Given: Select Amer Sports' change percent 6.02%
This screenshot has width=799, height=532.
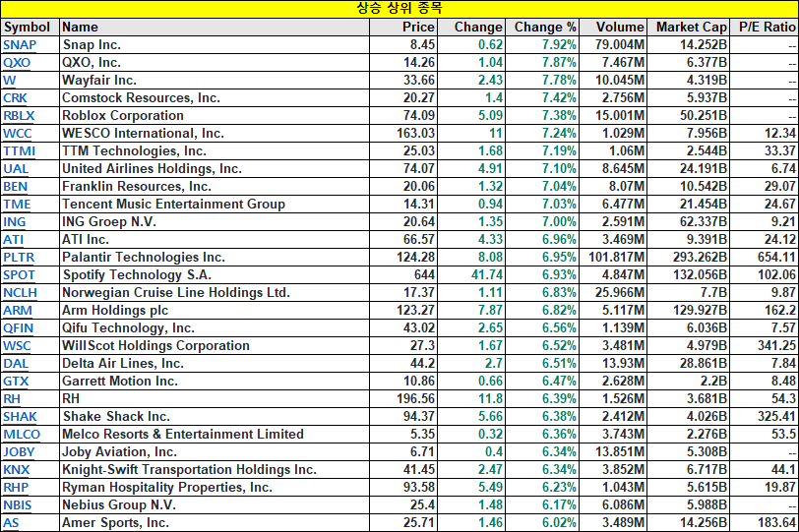Looking at the screenshot, I should coord(543,523).
